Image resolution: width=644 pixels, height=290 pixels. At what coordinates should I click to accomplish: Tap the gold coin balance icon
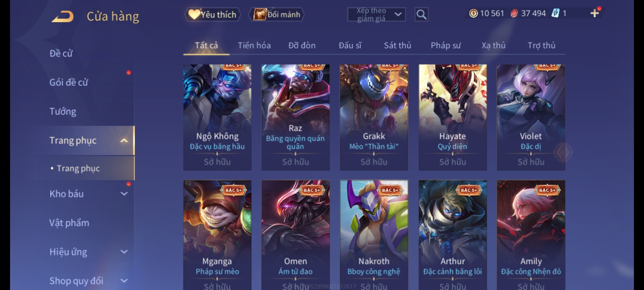coord(473,13)
